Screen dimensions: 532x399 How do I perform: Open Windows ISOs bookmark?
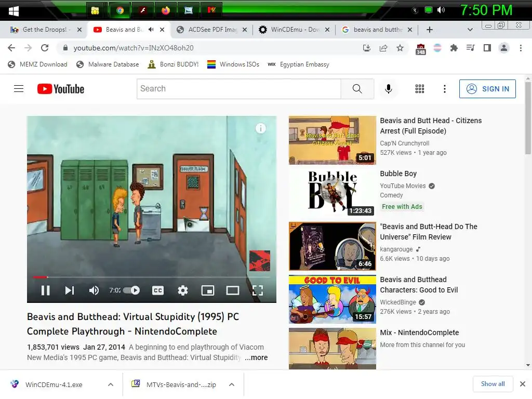click(x=233, y=64)
